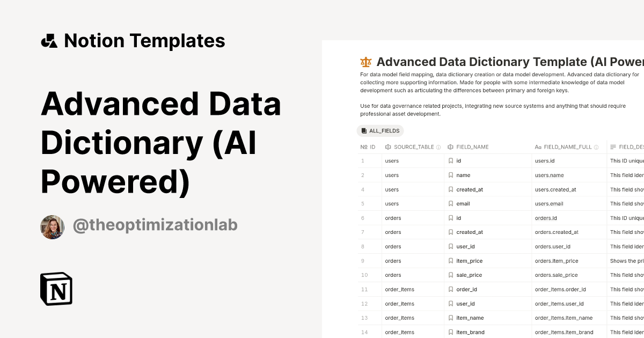Switch to the ALL_FIELDS view tab
644x338 pixels.
point(380,130)
